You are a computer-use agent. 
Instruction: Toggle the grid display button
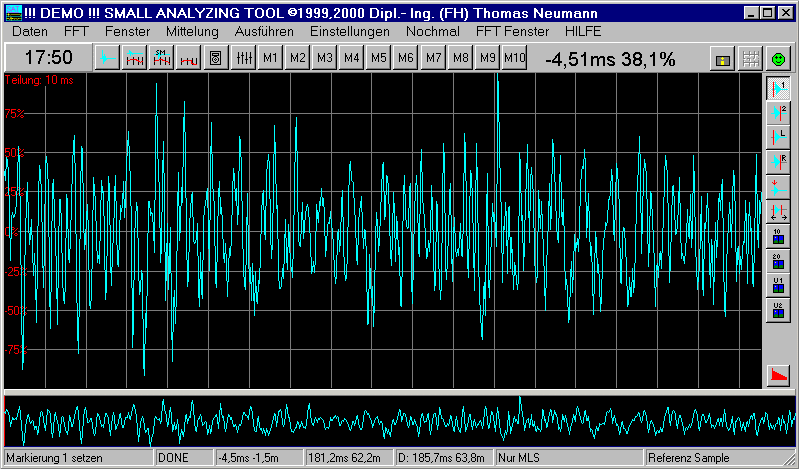[x=749, y=59]
